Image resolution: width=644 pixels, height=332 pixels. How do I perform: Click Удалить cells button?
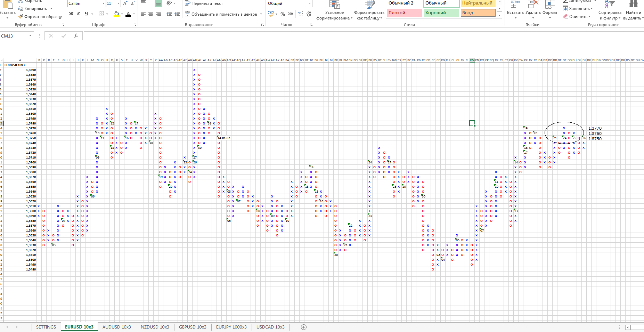(x=533, y=10)
